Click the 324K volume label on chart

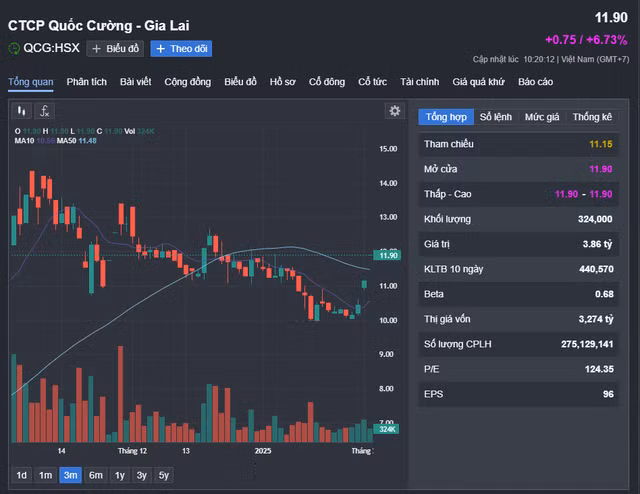click(388, 429)
